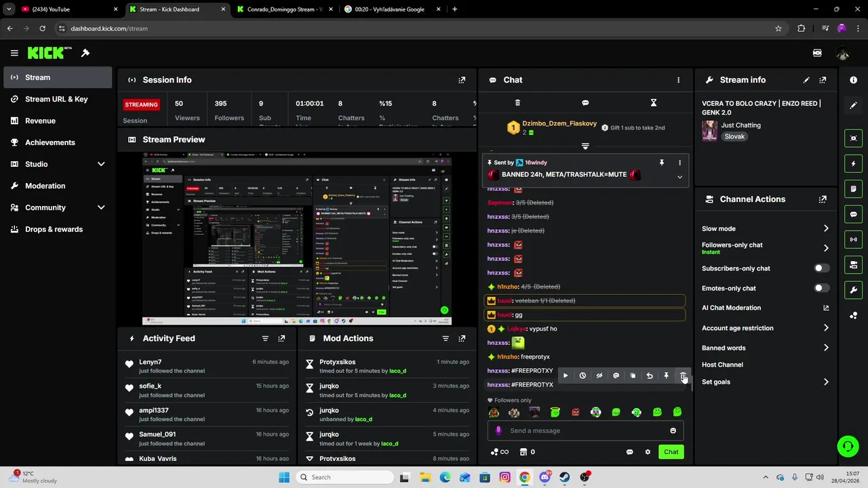
Task: Click the timeout clock icon on hovered message
Action: coord(583,375)
